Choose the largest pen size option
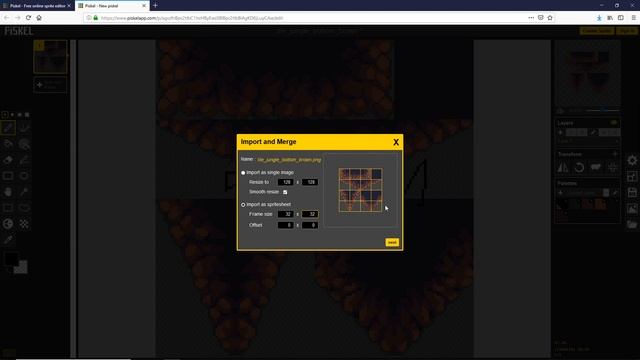This screenshot has height=360, width=640. coord(27,115)
